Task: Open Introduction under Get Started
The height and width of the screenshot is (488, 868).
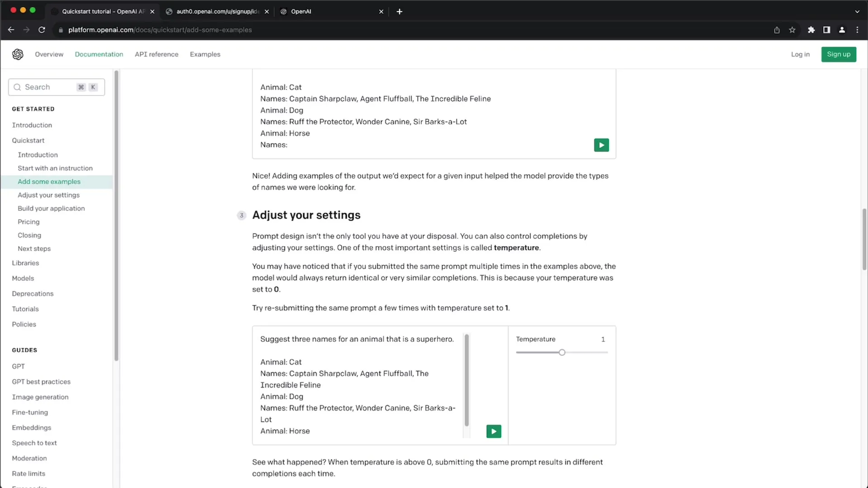Action: [32, 125]
